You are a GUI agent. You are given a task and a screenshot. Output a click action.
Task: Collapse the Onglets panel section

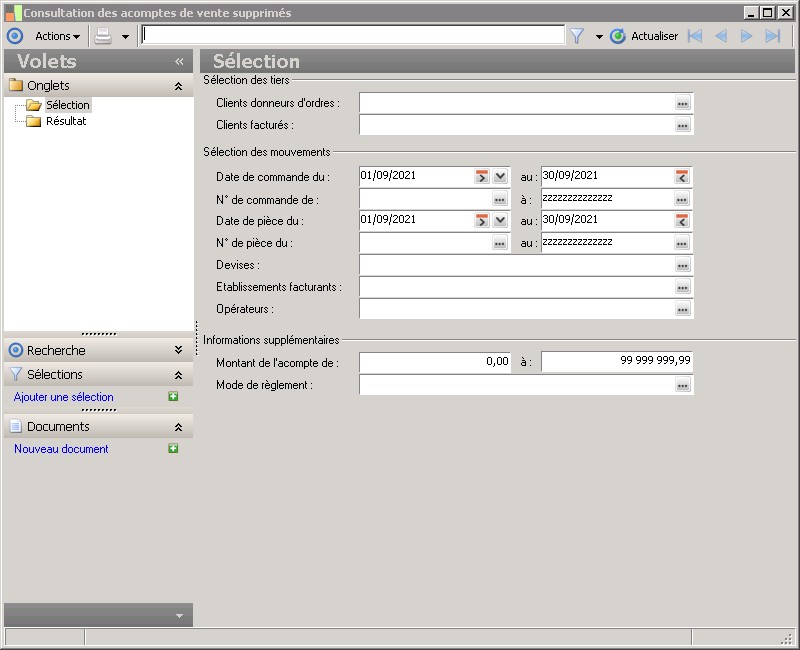178,86
